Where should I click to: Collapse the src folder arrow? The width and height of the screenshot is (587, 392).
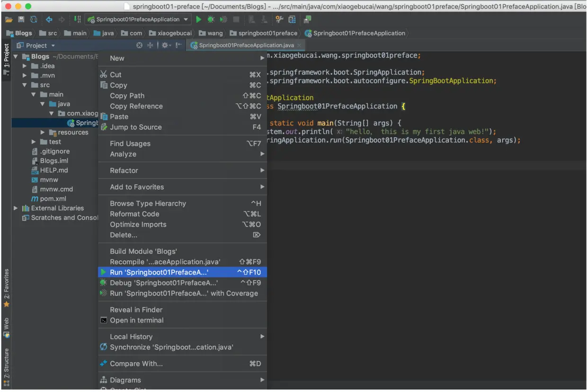(x=25, y=85)
